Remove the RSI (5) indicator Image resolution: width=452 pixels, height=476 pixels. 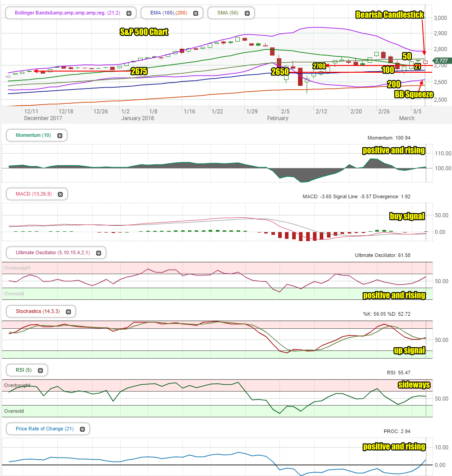coord(40,370)
